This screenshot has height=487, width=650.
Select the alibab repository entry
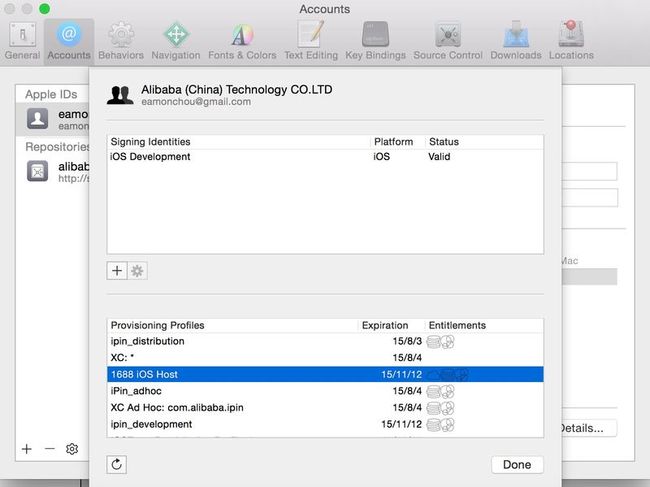[x=53, y=172]
